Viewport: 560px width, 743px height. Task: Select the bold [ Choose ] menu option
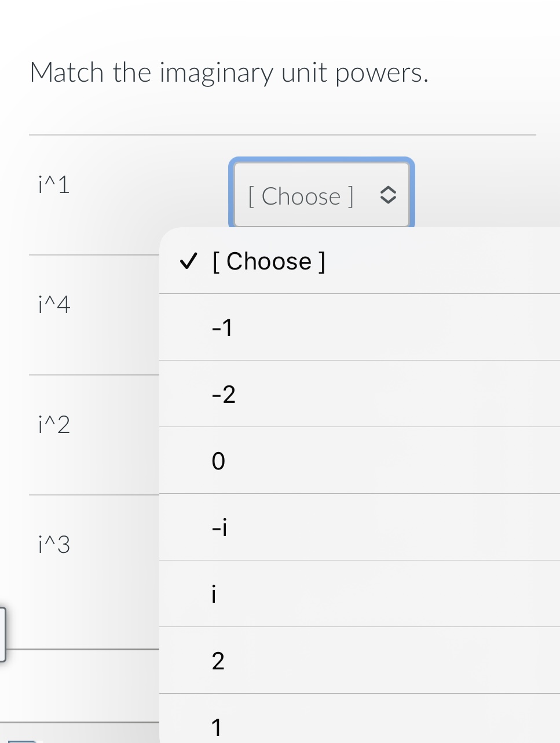click(x=269, y=261)
